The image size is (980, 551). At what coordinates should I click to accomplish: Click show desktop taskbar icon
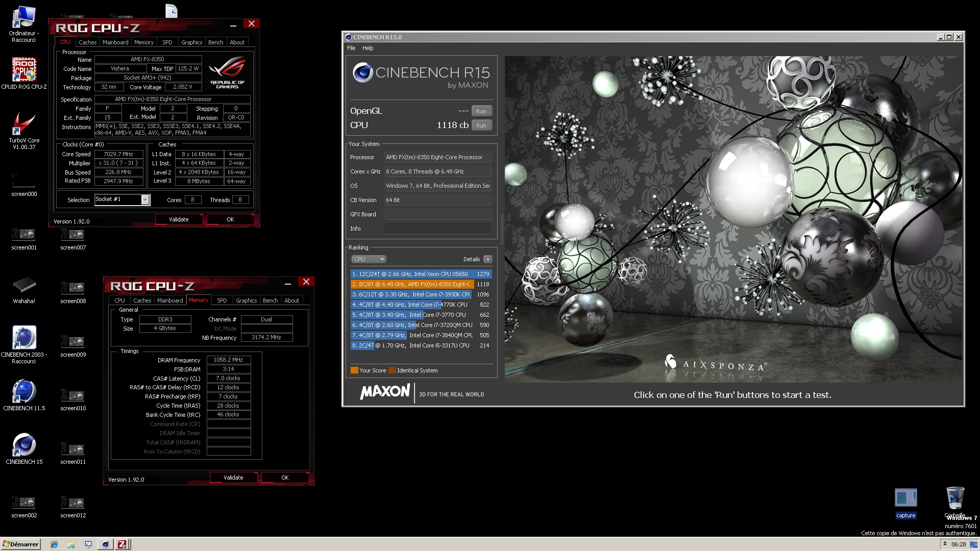[x=88, y=544]
